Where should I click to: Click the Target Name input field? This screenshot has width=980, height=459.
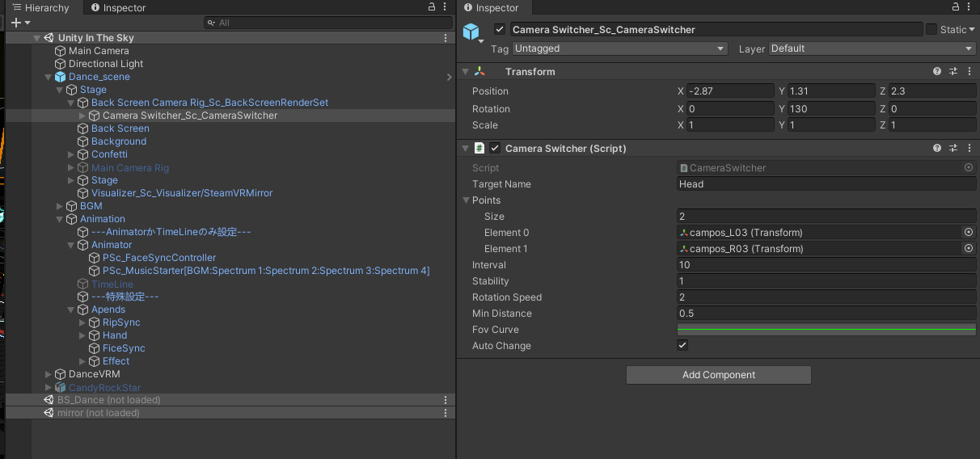[x=826, y=184]
